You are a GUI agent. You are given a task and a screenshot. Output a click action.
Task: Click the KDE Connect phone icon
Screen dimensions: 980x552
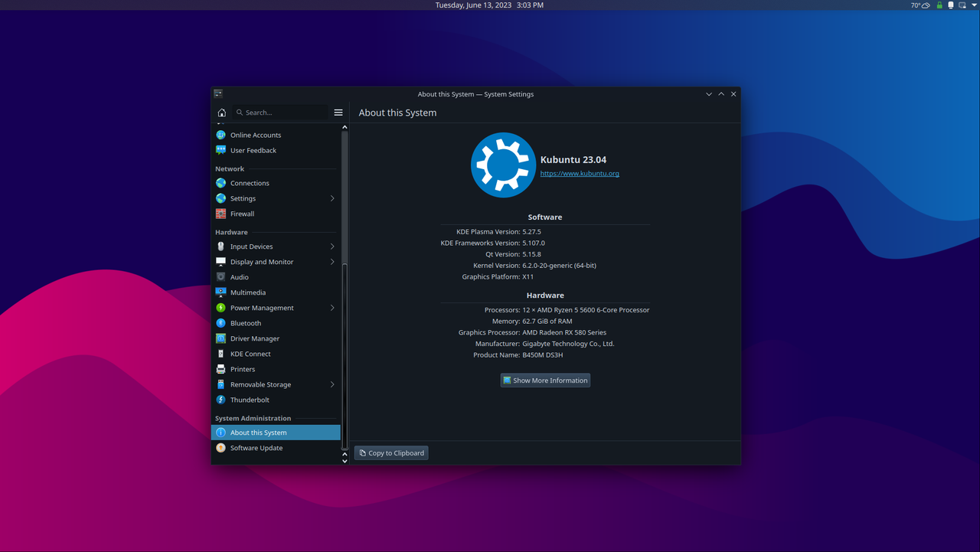click(x=220, y=354)
